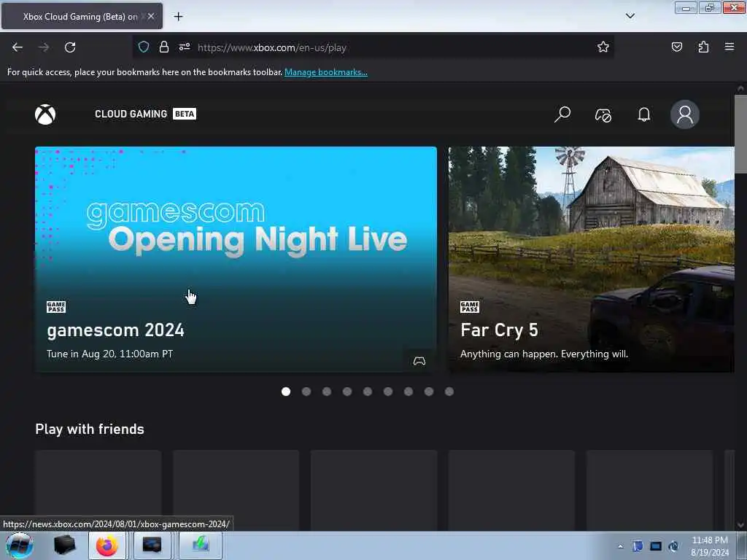This screenshot has width=747, height=560.
Task: Click the site security padlock icon
Action: tap(164, 47)
